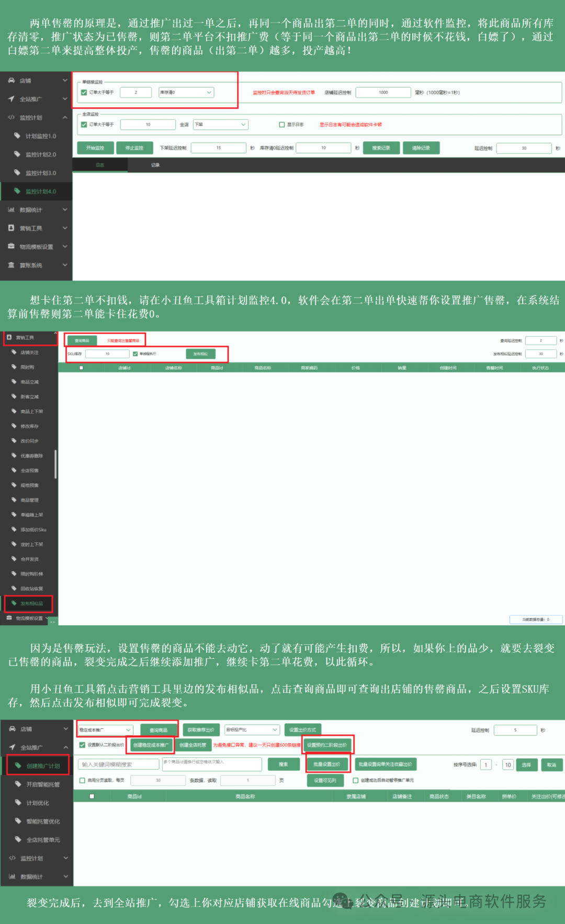Click the 清除记录 button
565x924 pixels.
[421, 148]
